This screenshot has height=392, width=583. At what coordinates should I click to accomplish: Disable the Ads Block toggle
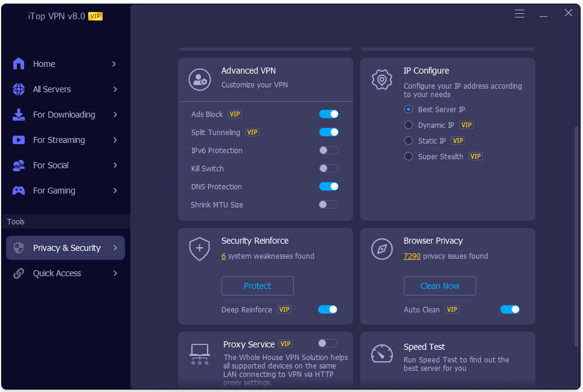point(329,114)
